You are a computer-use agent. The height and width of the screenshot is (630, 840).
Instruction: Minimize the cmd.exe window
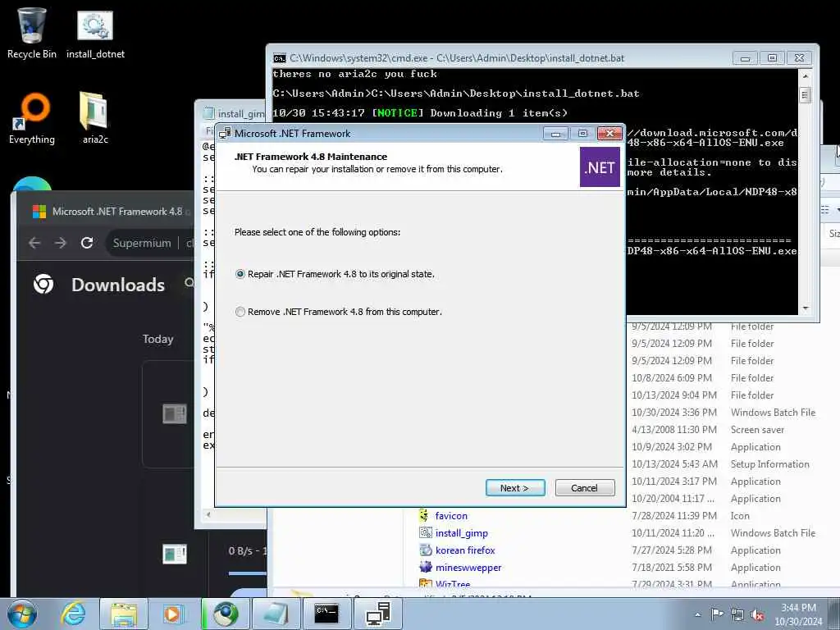(x=745, y=58)
